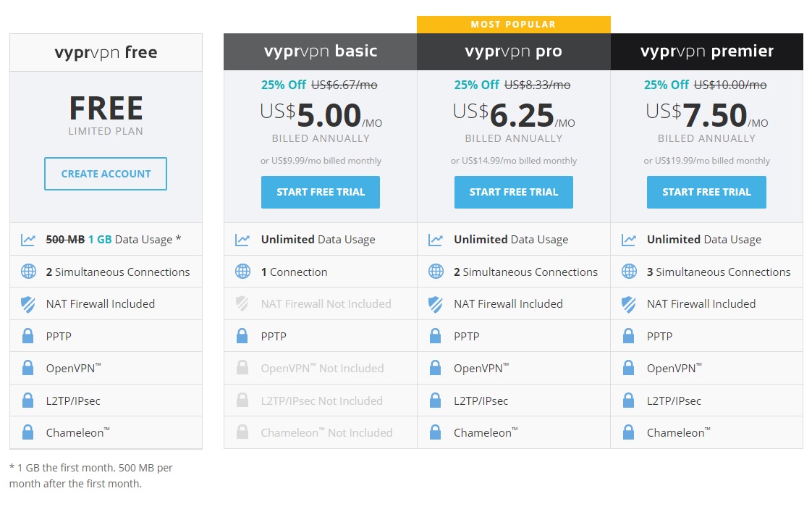Start free trial for vyprvpn premier
The width and height of the screenshot is (812, 512).
pos(706,192)
